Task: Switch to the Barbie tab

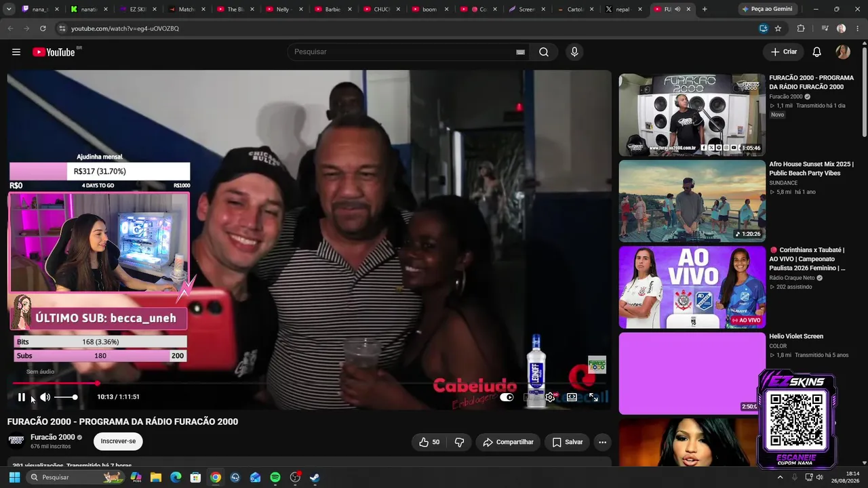Action: coord(334,9)
